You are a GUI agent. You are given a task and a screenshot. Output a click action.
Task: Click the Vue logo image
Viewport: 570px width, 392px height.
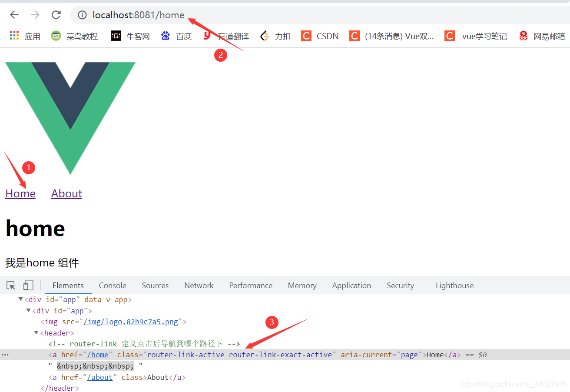pyautogui.click(x=70, y=118)
